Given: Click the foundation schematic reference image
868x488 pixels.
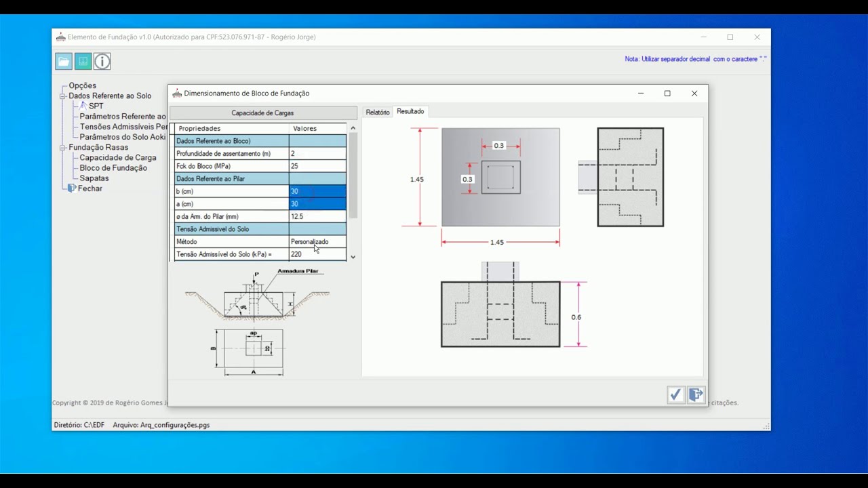Looking at the screenshot, I should tap(257, 323).
